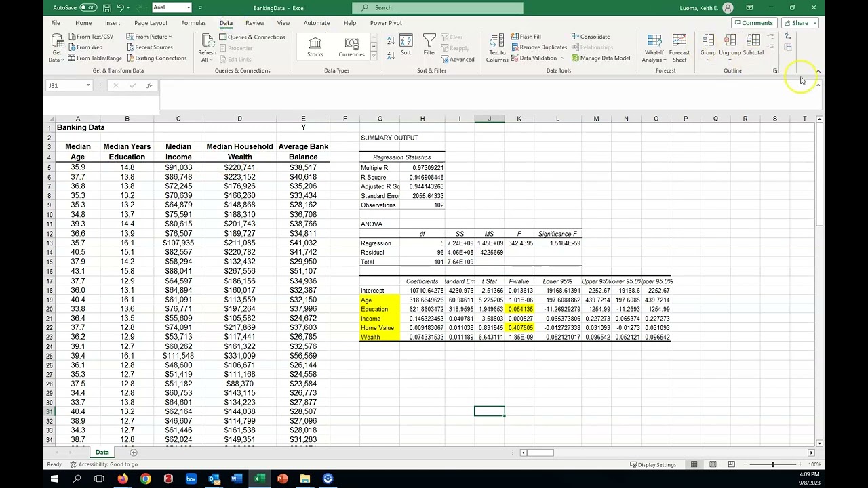Switch to Page Layout view
Screen dimensions: 868x488
tap(713, 464)
